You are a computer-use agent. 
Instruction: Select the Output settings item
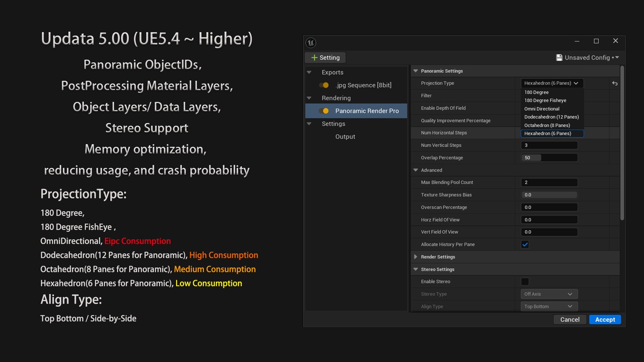point(345,137)
